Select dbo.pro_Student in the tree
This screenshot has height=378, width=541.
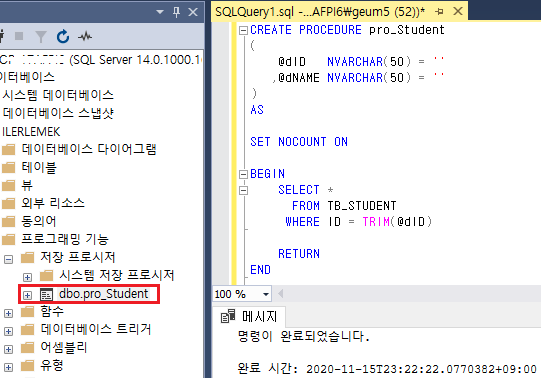[x=103, y=294]
